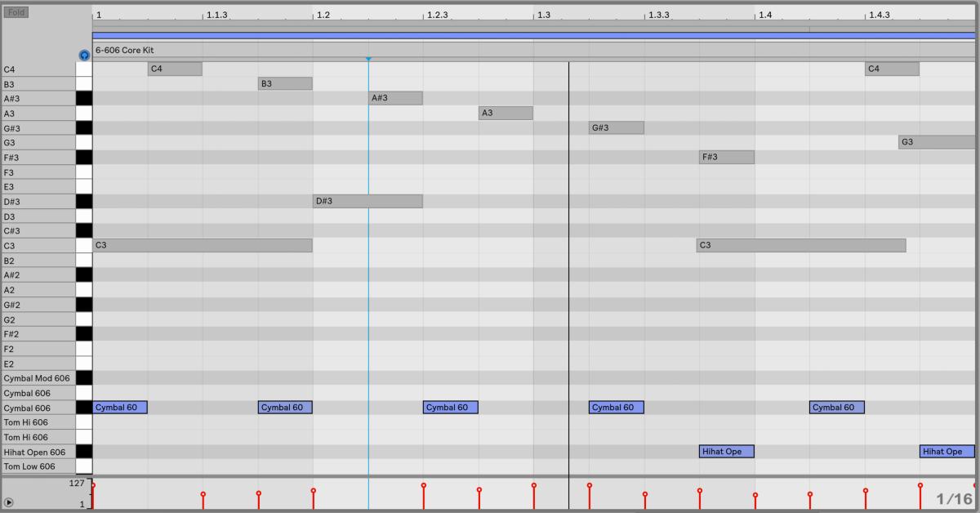Click the blue insert marker triangle

(x=368, y=59)
